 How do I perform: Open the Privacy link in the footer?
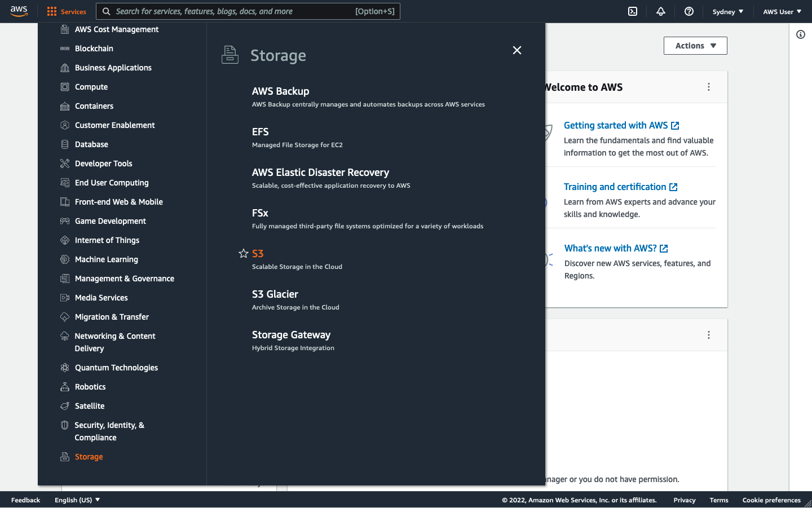(684, 500)
